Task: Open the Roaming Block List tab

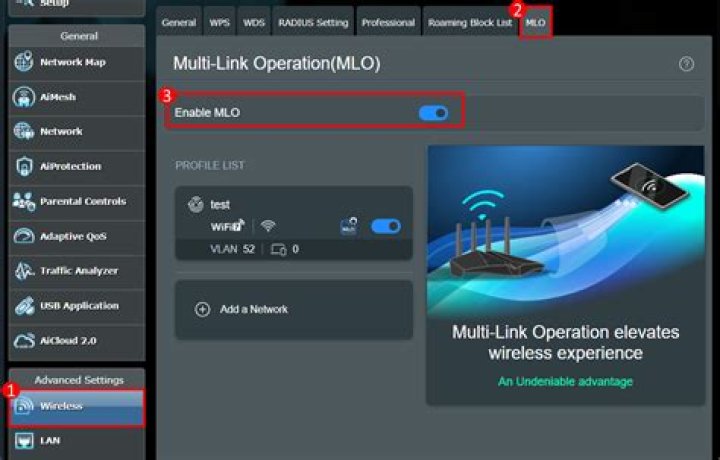Action: click(469, 22)
